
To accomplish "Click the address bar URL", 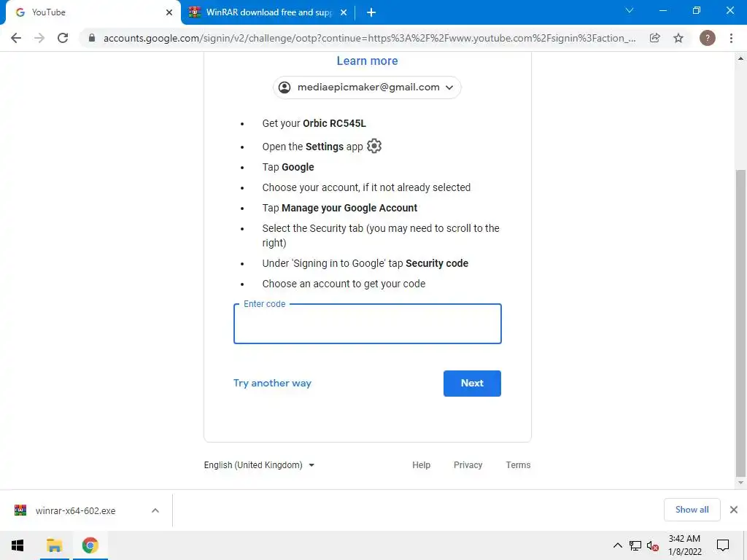I will click(369, 38).
